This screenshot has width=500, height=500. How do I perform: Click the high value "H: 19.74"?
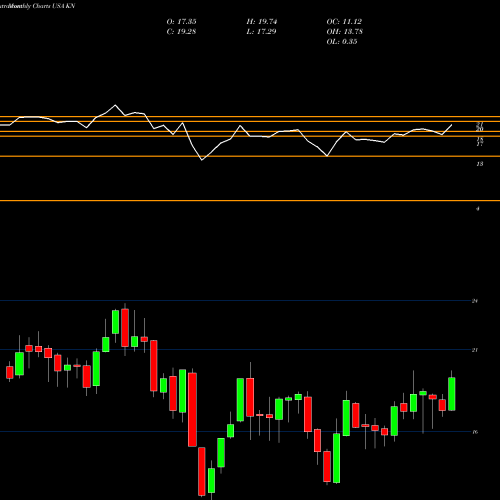coord(262,22)
